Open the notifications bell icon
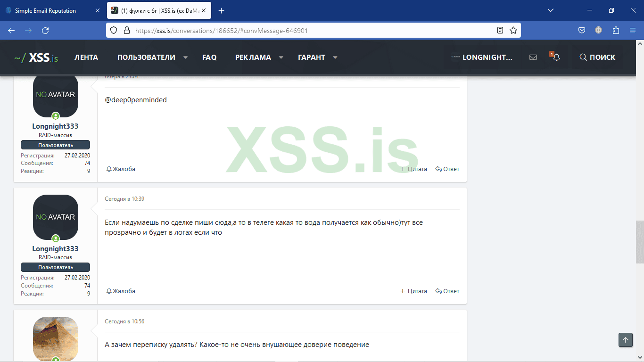Viewport: 644px width, 362px height. coord(556,58)
